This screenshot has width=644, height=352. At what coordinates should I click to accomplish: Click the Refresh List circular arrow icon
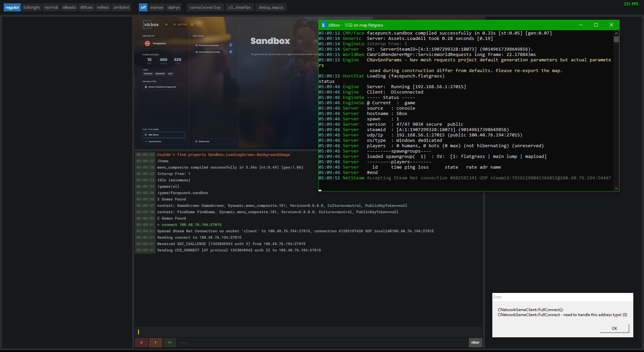(197, 141)
